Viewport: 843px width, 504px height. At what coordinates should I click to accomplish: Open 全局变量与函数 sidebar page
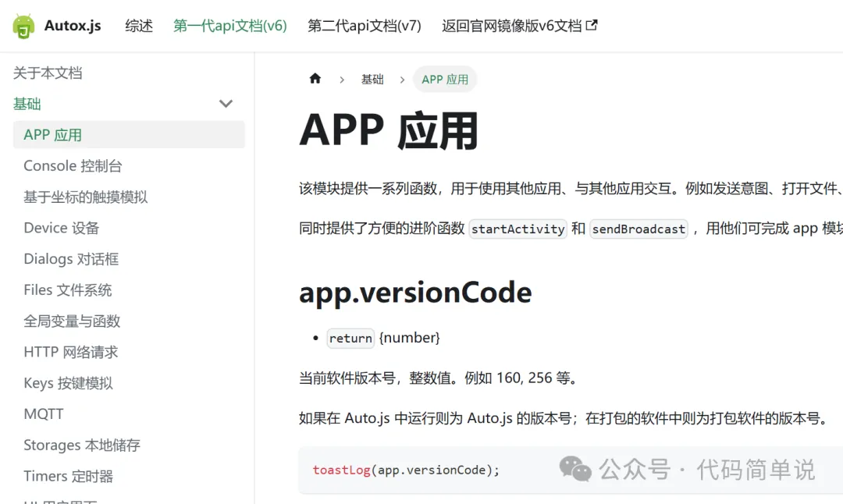[x=72, y=321]
